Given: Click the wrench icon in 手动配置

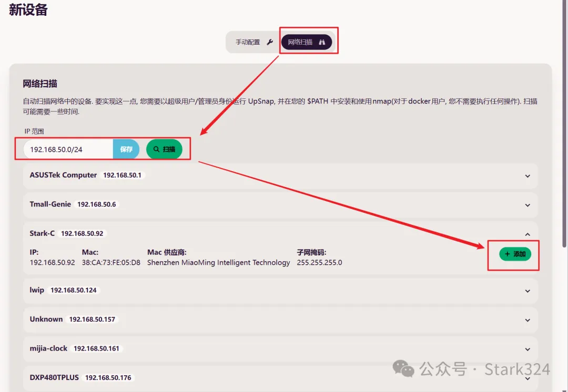Looking at the screenshot, I should (270, 42).
